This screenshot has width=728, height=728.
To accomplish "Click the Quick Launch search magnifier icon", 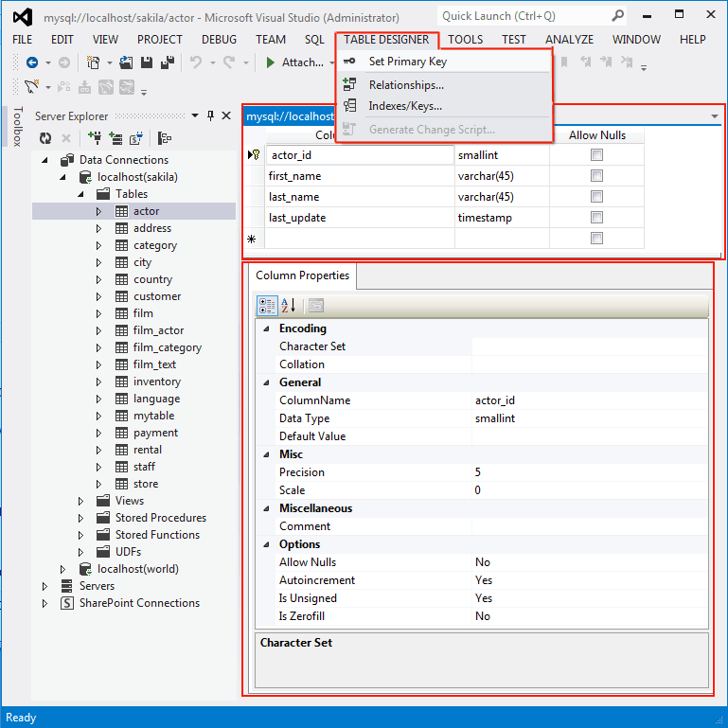I will [x=617, y=16].
